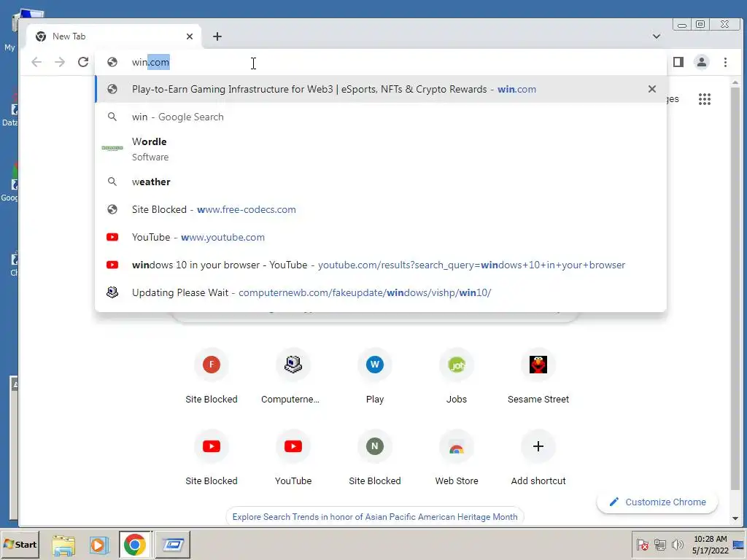Viewport: 747px width, 560px height.
Task: Go back with the left arrow button
Action: coord(36,62)
